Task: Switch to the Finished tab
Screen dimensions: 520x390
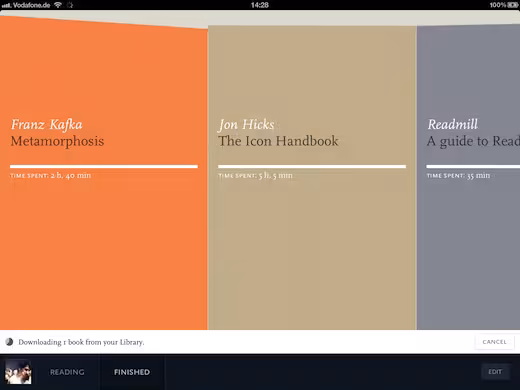Action: click(x=132, y=372)
